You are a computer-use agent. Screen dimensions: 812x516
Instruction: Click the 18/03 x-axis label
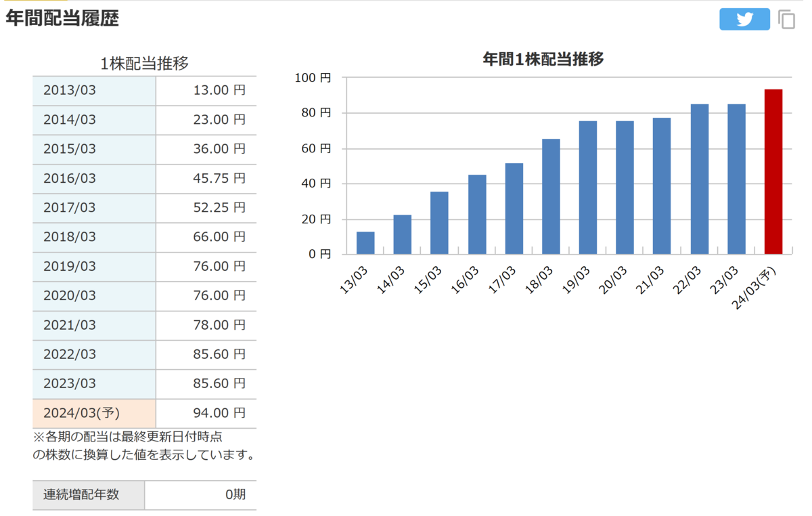tap(539, 280)
